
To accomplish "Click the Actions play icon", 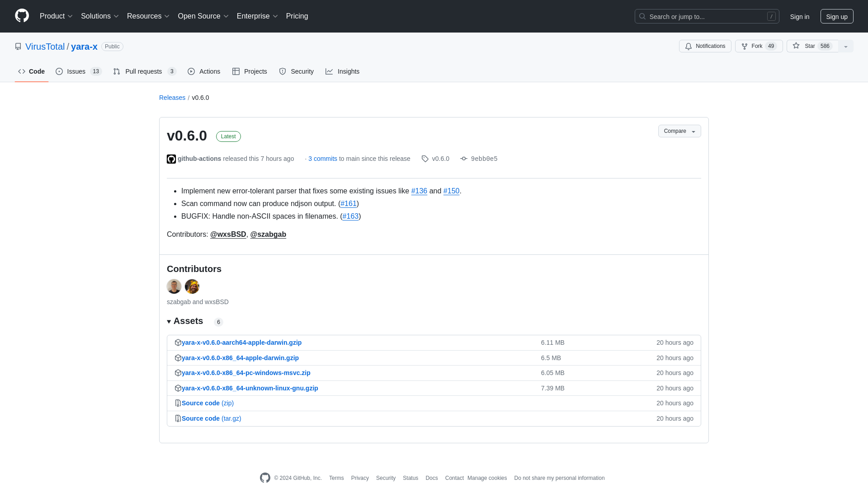I will pyautogui.click(x=191, y=72).
